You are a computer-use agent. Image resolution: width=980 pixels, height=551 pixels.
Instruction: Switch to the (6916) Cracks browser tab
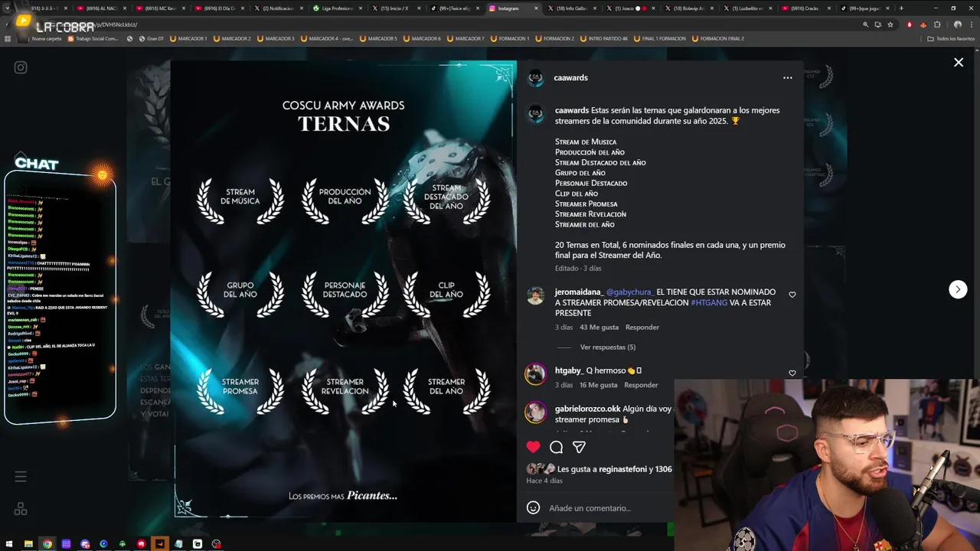[x=805, y=8]
